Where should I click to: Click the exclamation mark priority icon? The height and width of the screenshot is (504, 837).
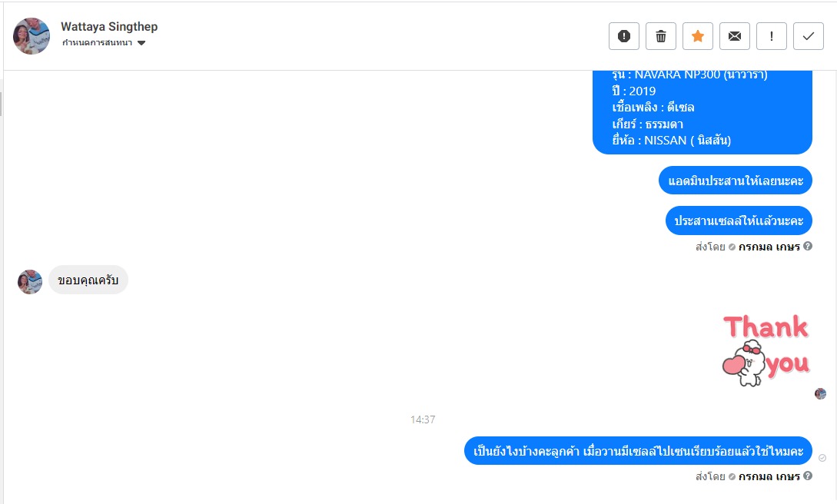(772, 36)
